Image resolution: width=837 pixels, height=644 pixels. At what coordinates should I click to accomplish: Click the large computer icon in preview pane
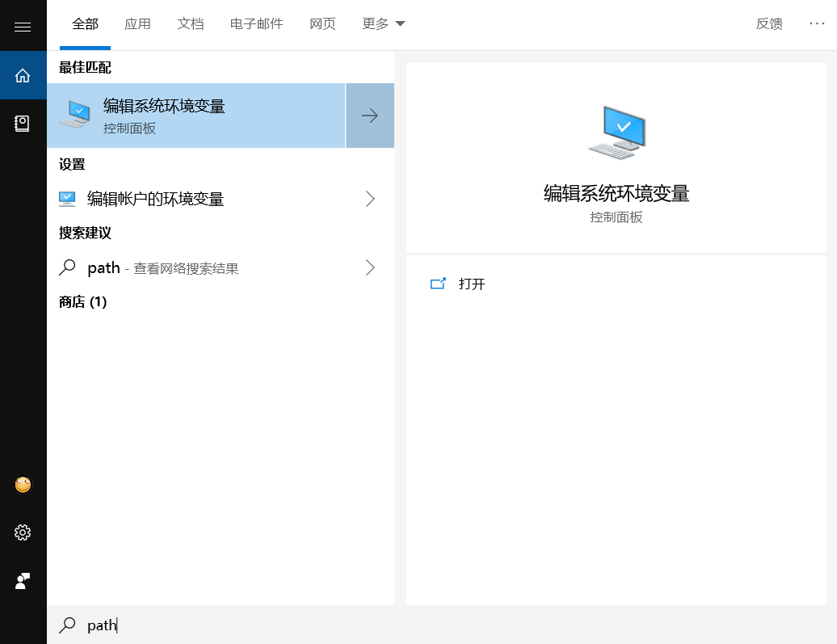(x=616, y=133)
